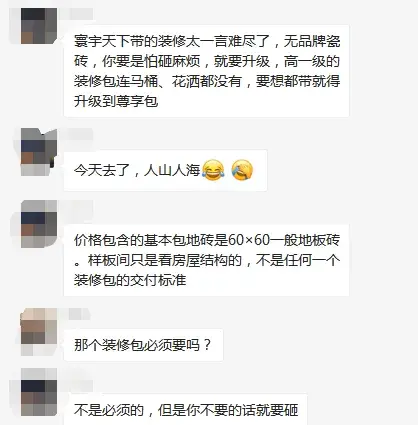Click the 今天去了，人山人海 message bubble
Image resolution: width=418 pixels, height=425 pixels.
165,170
